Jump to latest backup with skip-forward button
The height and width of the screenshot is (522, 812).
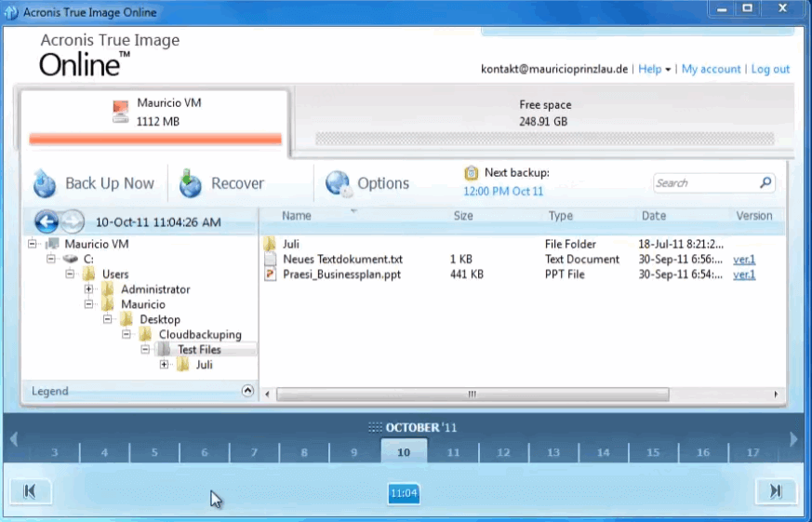tap(775, 490)
